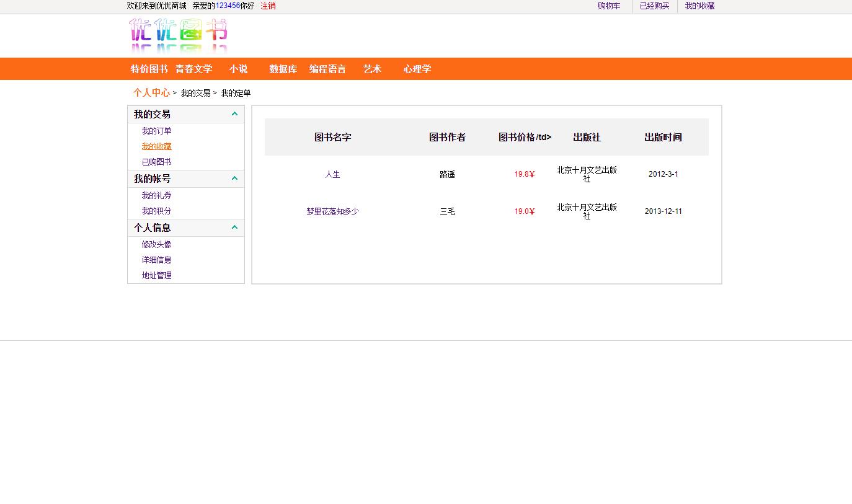This screenshot has height=504, width=852.
Task: Open 已经购买 in top bar
Action: (654, 6)
